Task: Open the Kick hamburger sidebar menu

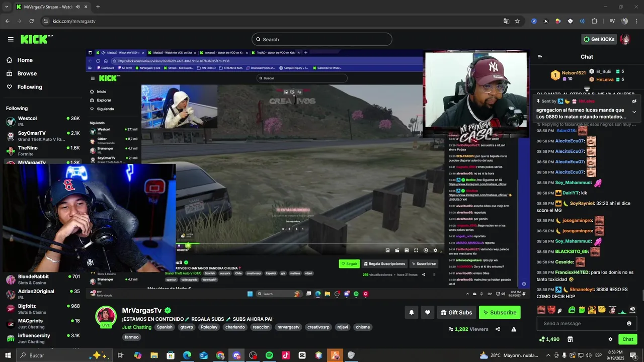Action: click(11, 39)
